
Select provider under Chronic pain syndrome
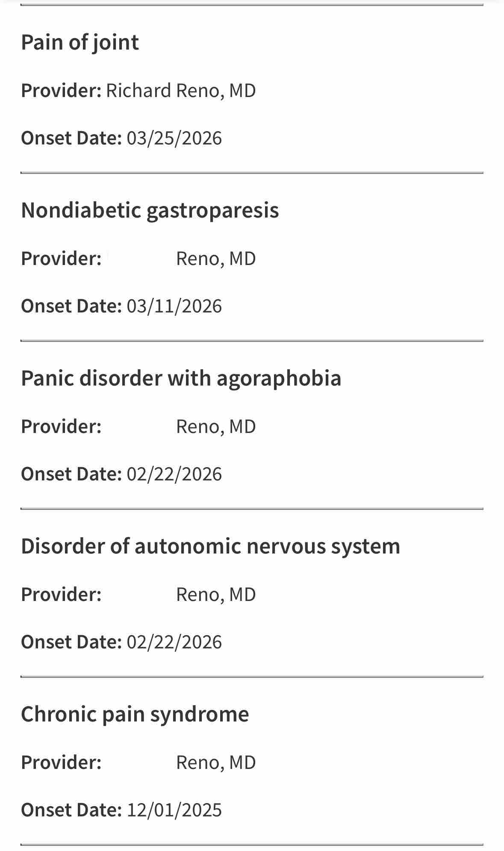coord(216,763)
